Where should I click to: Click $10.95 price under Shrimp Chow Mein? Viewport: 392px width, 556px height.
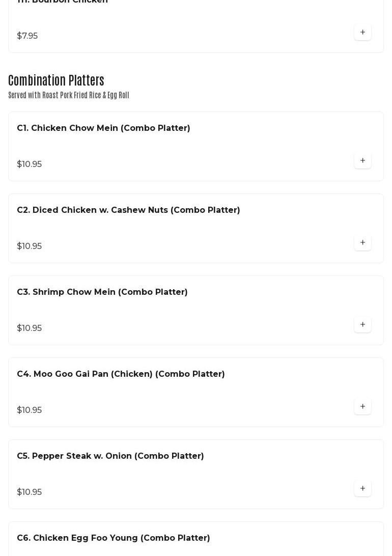coord(29,328)
